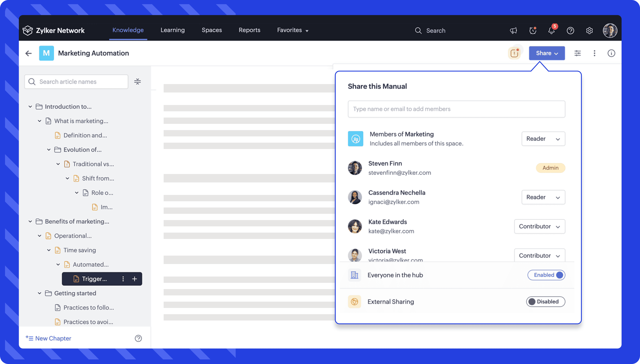This screenshot has width=640, height=364.
Task: Open the Favorites dropdown menu
Action: pos(293,30)
